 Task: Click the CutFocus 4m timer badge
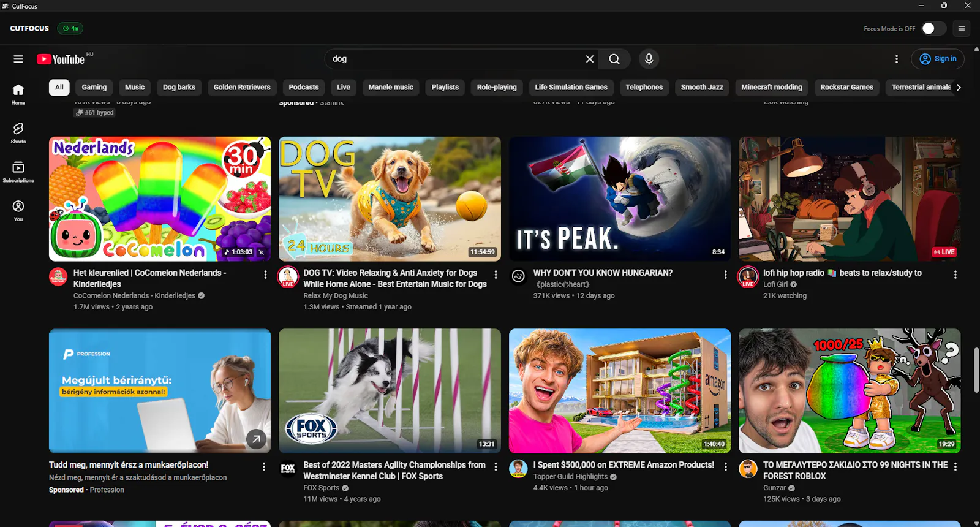pyautogui.click(x=70, y=28)
